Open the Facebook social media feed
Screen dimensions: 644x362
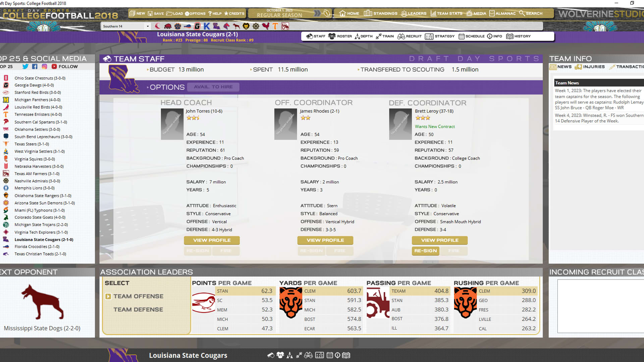[35, 66]
